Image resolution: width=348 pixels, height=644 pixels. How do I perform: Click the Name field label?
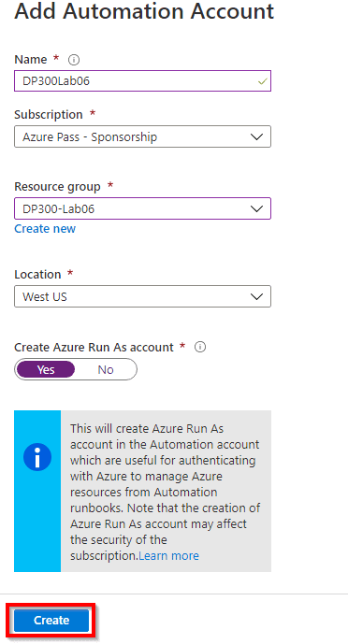point(31,60)
